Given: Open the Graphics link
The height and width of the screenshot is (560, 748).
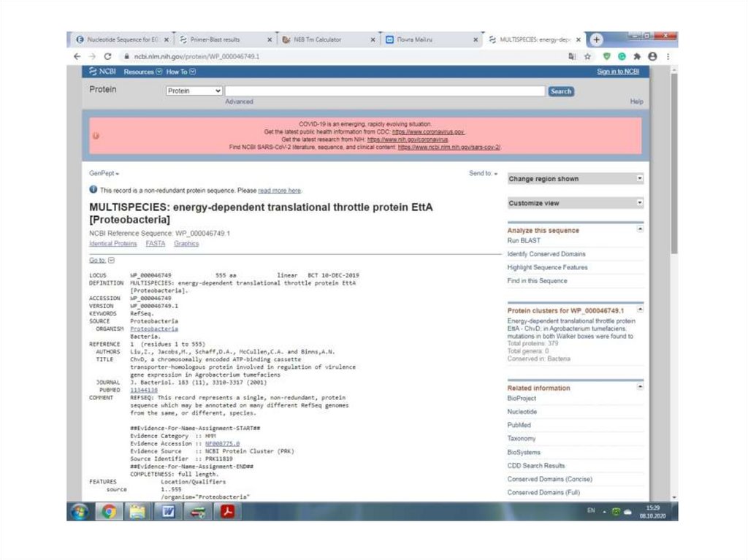Looking at the screenshot, I should [x=186, y=243].
